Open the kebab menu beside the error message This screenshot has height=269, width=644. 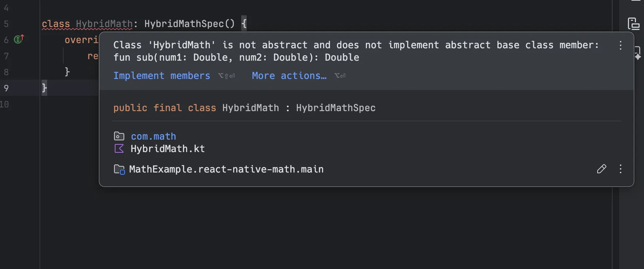click(620, 45)
